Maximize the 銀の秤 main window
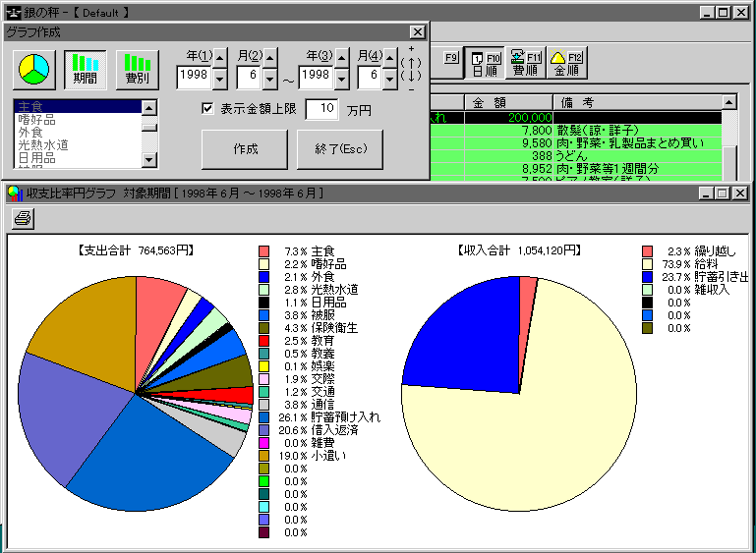The height and width of the screenshot is (553, 756). tap(724, 13)
